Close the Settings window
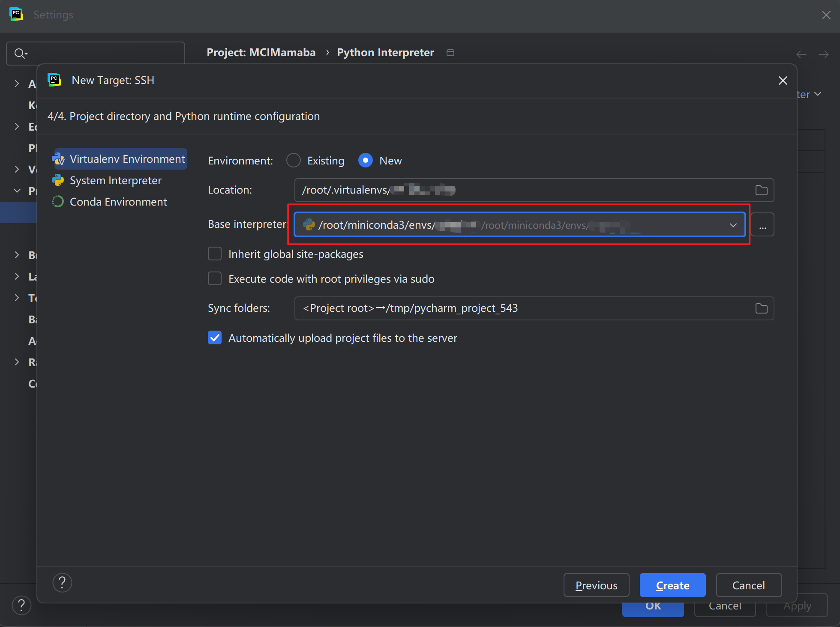The width and height of the screenshot is (840, 627). tap(826, 15)
